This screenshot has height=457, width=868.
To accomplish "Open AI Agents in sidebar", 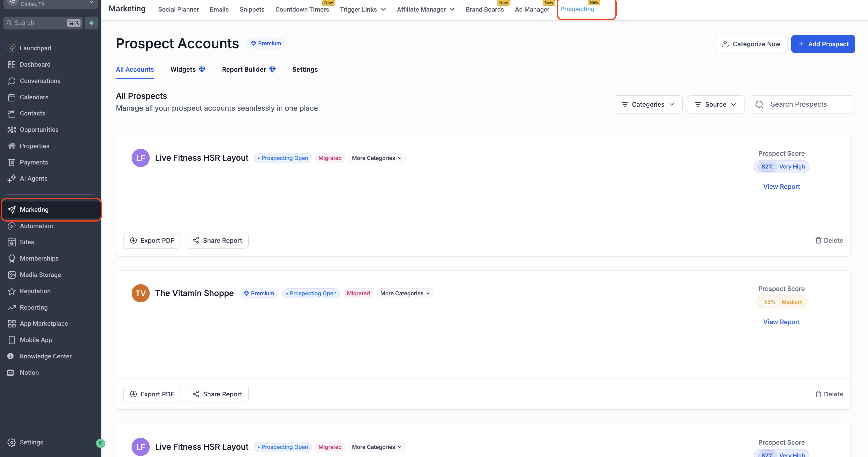I will 33,179.
